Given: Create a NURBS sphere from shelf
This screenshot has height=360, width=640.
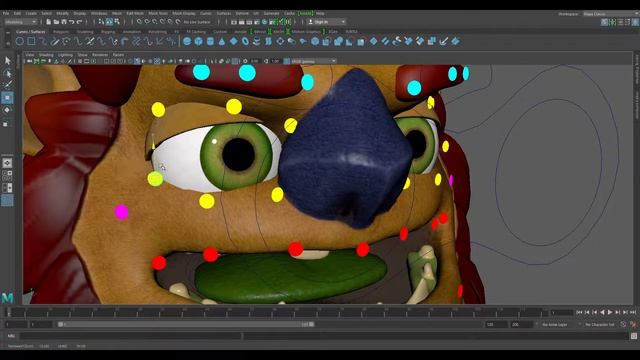Looking at the screenshot, I should click(187, 41).
